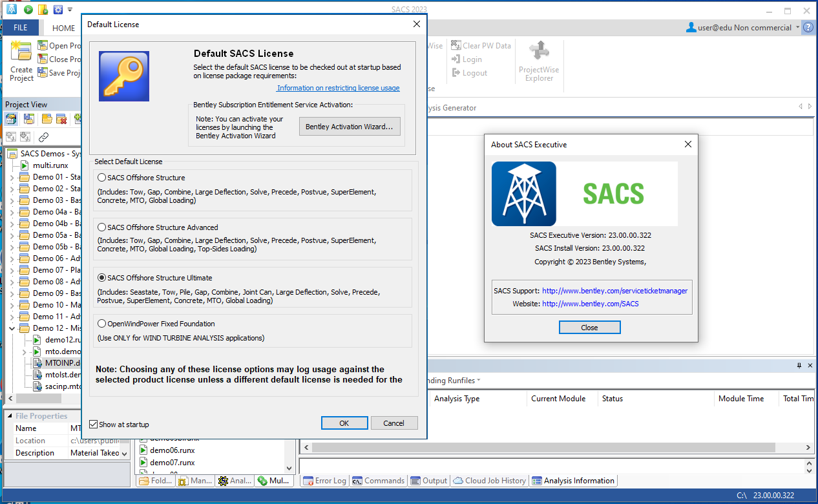The image size is (818, 504).
Task: Click the Open Project icon in the ribbon
Action: (x=43, y=46)
